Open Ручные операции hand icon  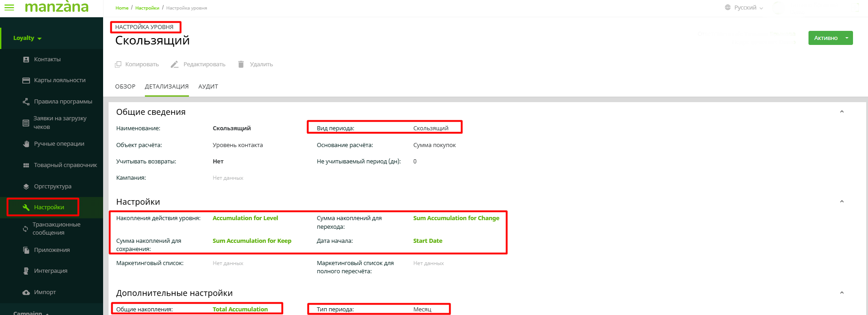pos(26,144)
